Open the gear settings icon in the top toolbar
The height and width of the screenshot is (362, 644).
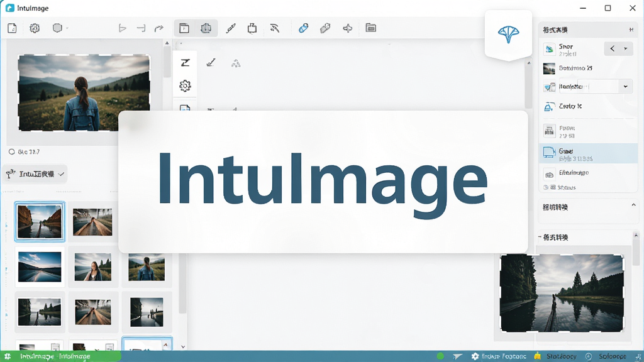[x=35, y=28]
